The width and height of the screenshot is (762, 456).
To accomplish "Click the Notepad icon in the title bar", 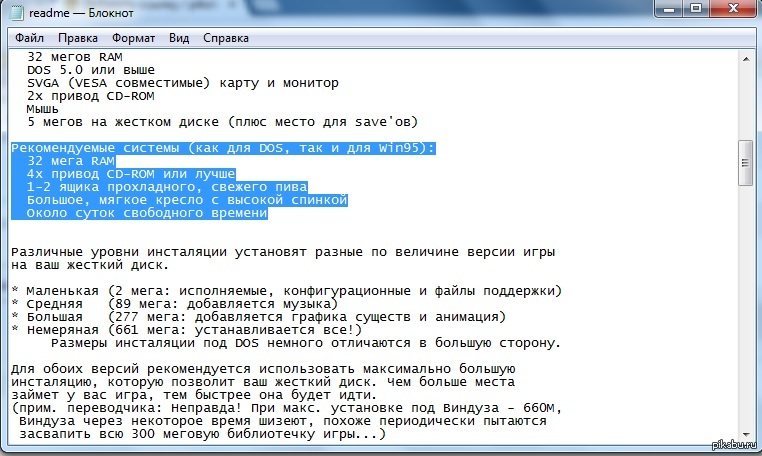I will click(16, 12).
